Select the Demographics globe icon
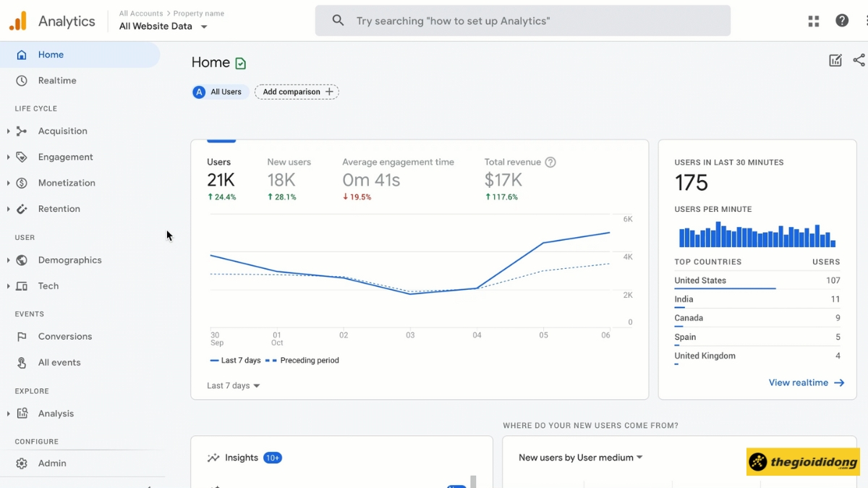This screenshot has width=868, height=488. point(21,260)
